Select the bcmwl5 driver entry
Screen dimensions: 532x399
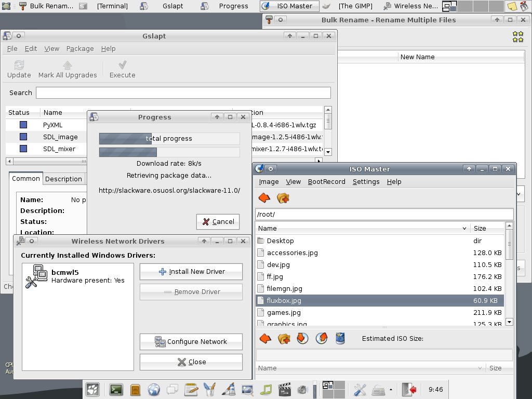(78, 276)
